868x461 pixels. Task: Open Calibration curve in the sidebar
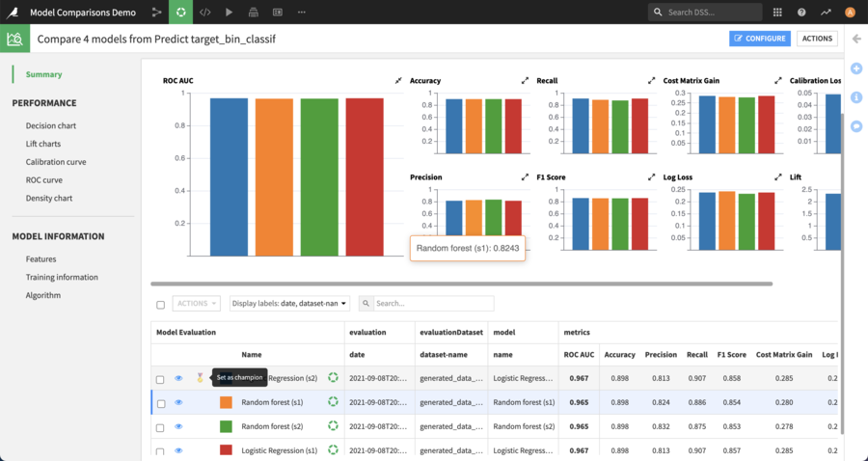point(56,162)
